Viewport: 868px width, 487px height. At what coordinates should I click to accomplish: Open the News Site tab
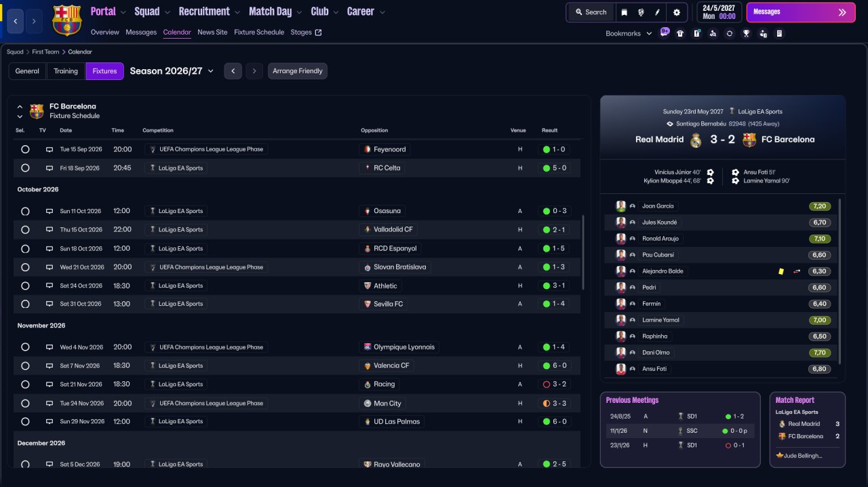(212, 33)
